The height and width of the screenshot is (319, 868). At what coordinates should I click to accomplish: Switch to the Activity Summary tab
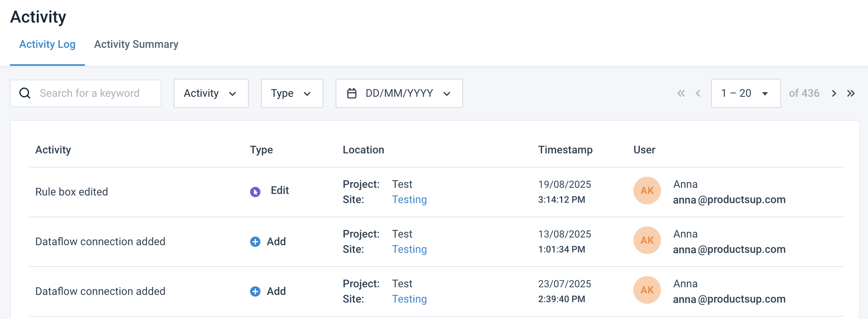pos(136,44)
